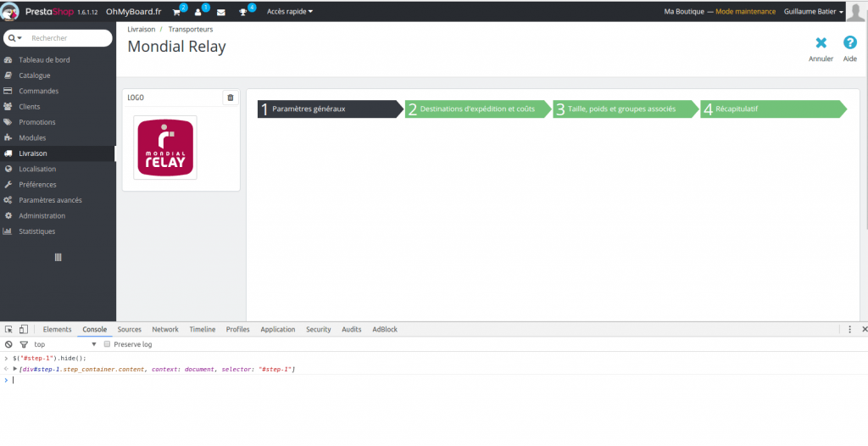This screenshot has width=868, height=446.
Task: Expand the Accès rapide dropdown
Action: 290,11
